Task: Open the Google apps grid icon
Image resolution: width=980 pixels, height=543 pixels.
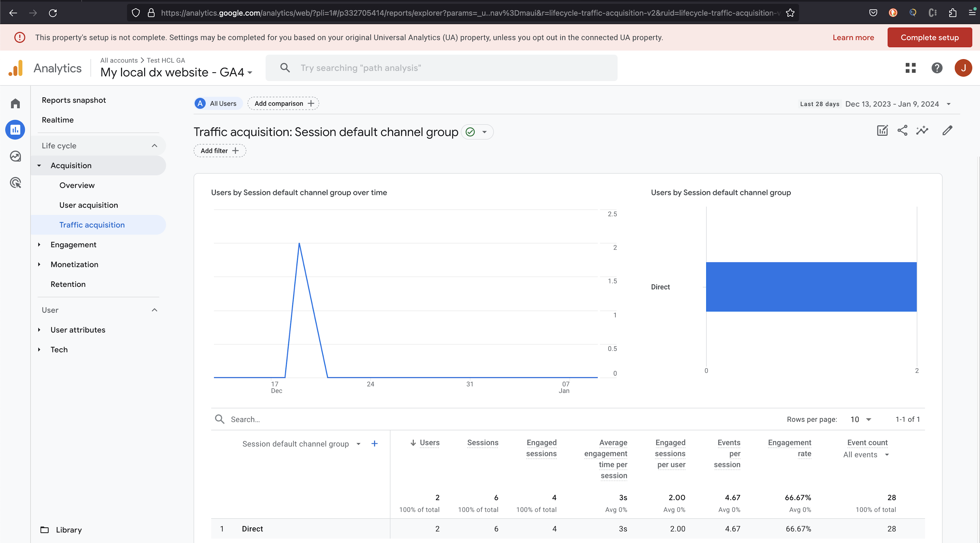Action: pyautogui.click(x=911, y=68)
